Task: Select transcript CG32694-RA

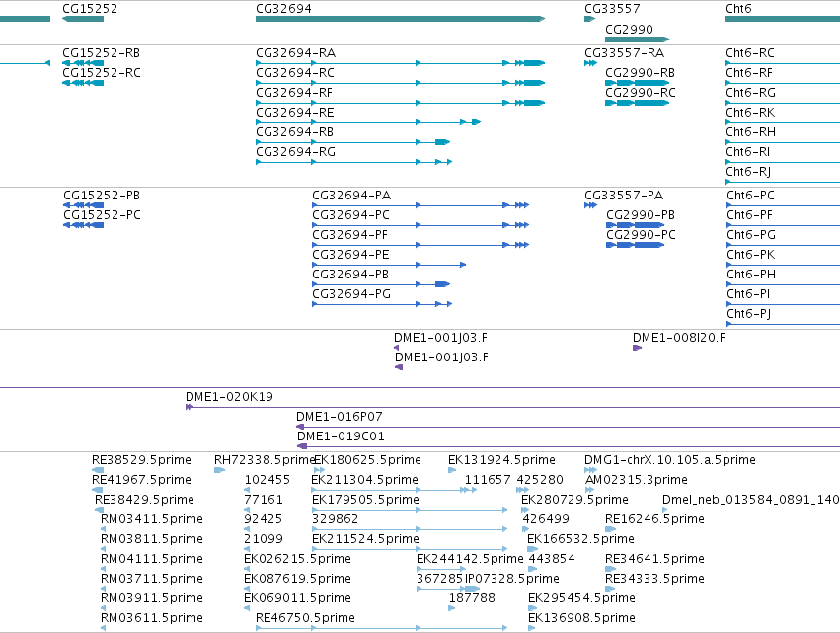Action: 296,53
